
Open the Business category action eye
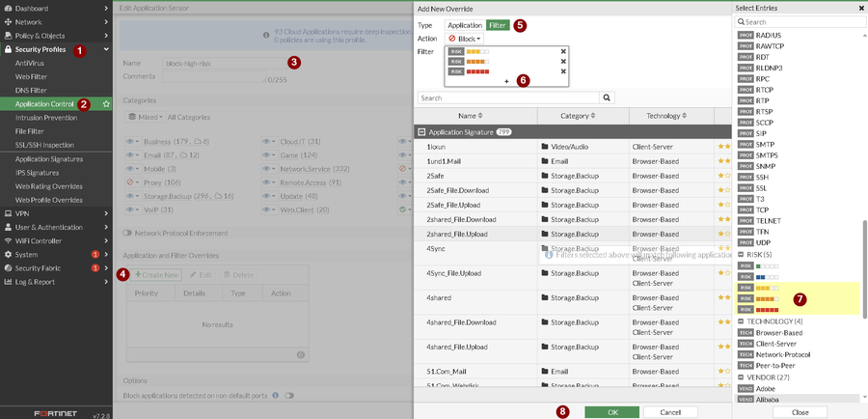pyautogui.click(x=133, y=142)
